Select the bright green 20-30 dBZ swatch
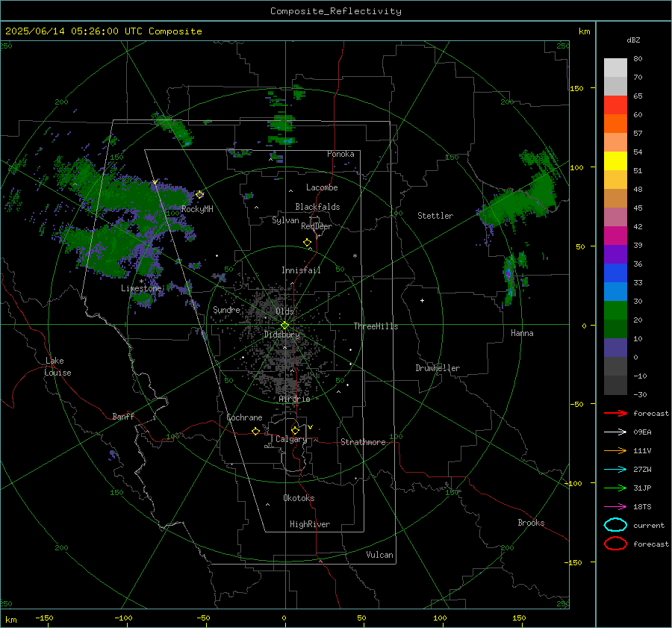This screenshot has width=672, height=628. (615, 311)
